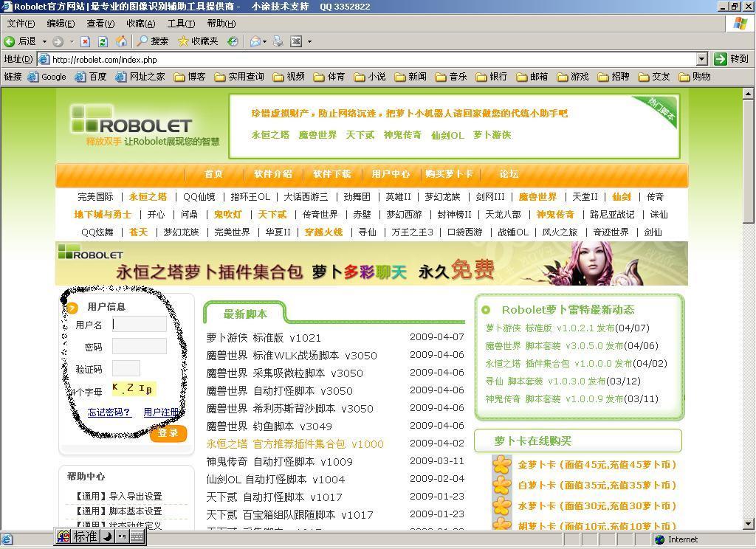Click the 用户名 username input field

click(140, 324)
